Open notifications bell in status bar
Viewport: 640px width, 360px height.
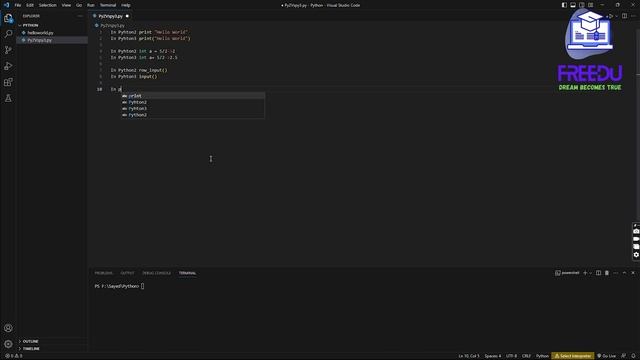pyautogui.click(x=633, y=356)
